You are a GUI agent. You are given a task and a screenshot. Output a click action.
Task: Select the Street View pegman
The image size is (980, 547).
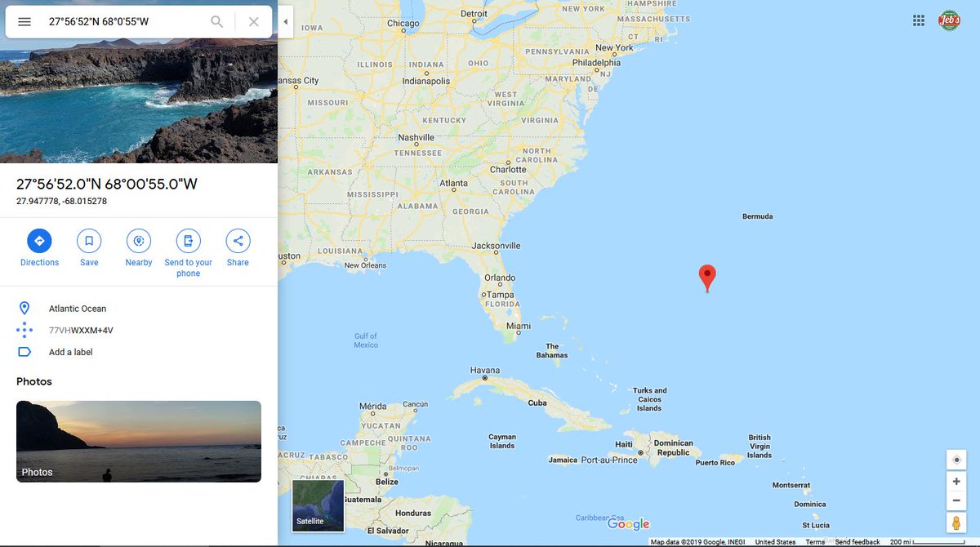[956, 523]
